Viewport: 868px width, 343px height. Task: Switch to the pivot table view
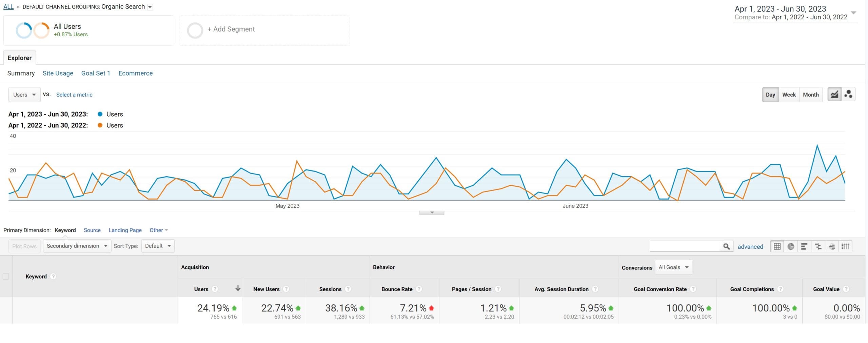[846, 246]
